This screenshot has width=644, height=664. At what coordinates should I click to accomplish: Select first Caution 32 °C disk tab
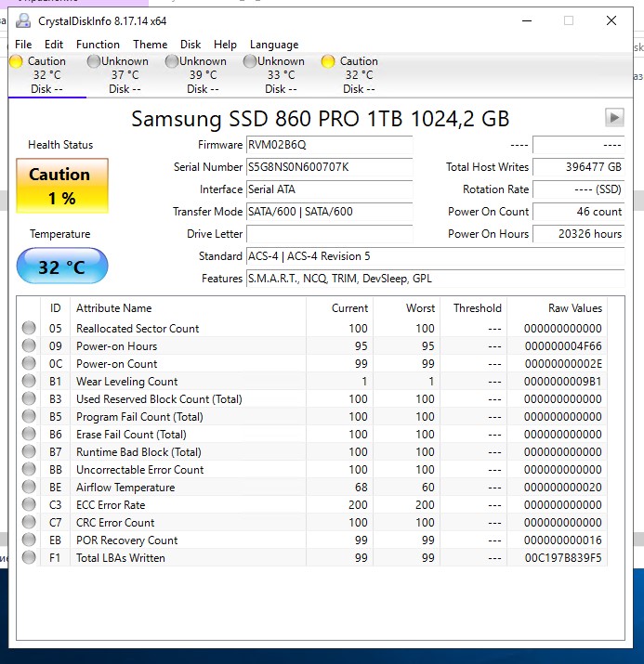pos(47,75)
